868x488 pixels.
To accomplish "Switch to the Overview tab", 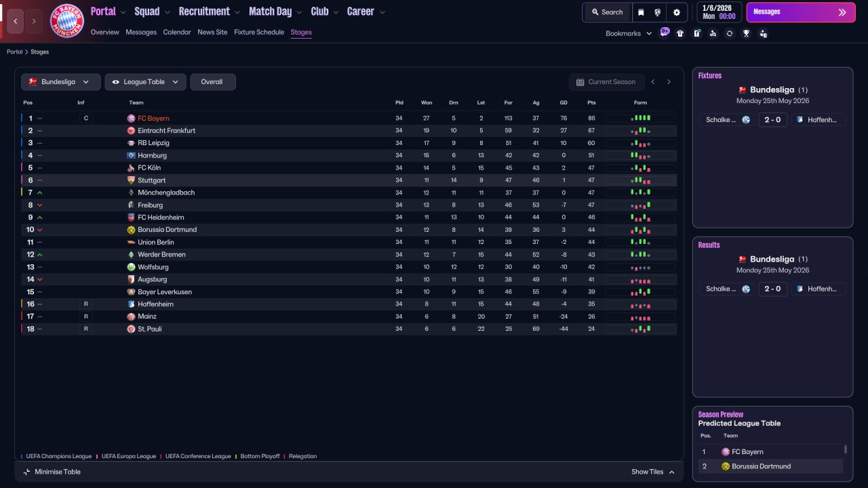I will 104,32.
